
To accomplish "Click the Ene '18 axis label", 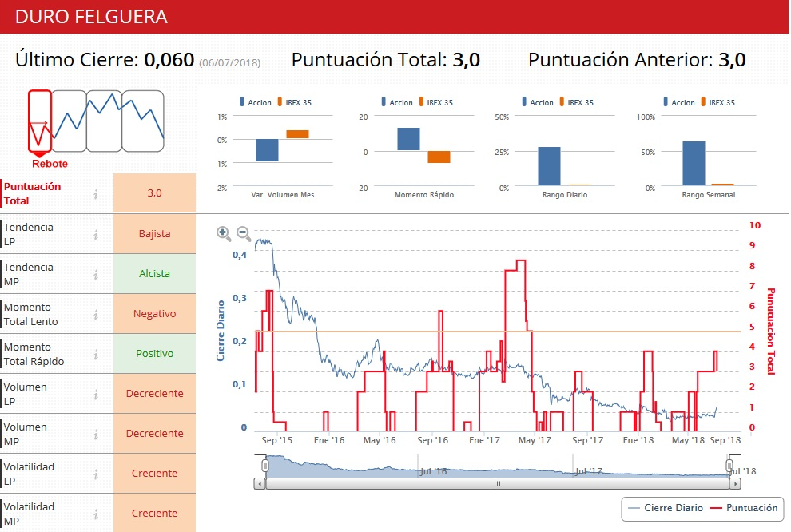I will click(x=638, y=439).
